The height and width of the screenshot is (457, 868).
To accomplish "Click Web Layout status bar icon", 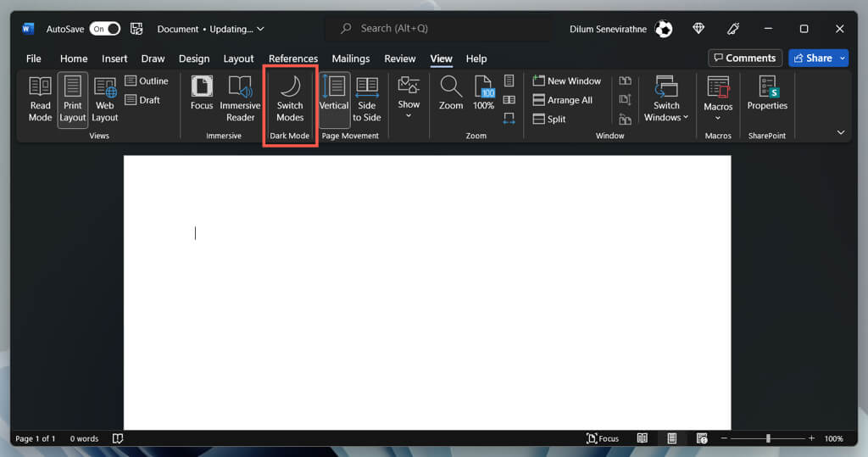I will 702,438.
